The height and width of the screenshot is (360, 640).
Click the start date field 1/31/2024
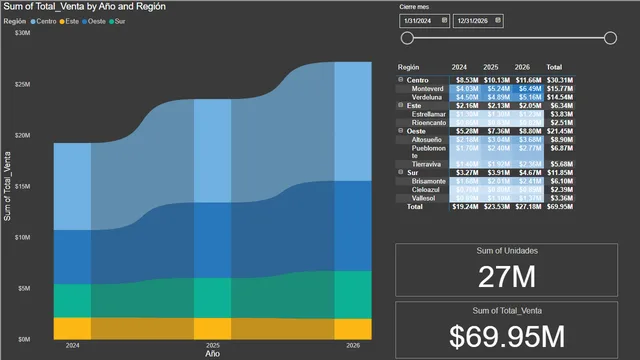[424, 21]
